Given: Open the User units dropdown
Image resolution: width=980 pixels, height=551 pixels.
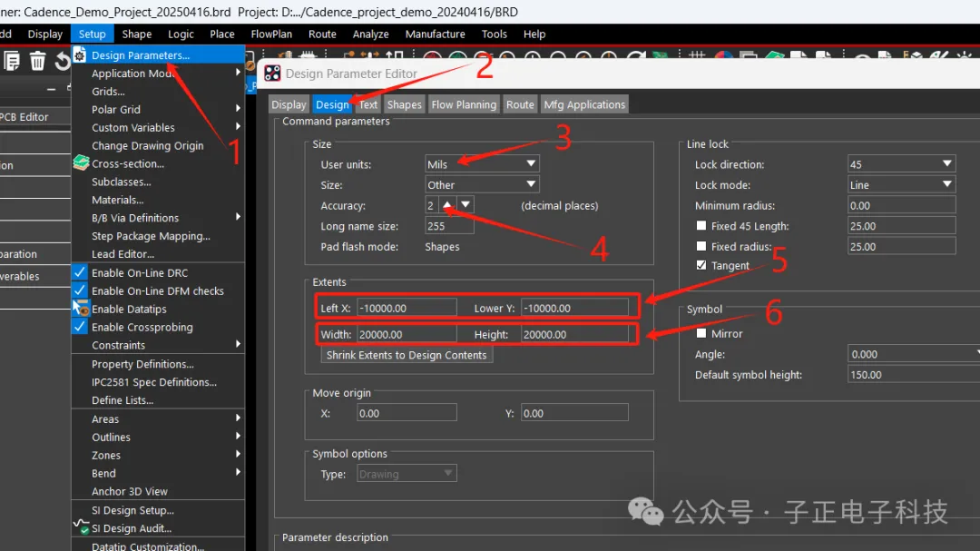Looking at the screenshot, I should click(x=482, y=164).
